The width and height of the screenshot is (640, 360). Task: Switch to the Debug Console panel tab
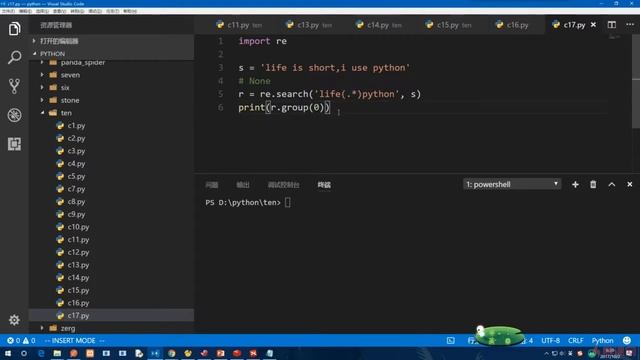pos(283,185)
